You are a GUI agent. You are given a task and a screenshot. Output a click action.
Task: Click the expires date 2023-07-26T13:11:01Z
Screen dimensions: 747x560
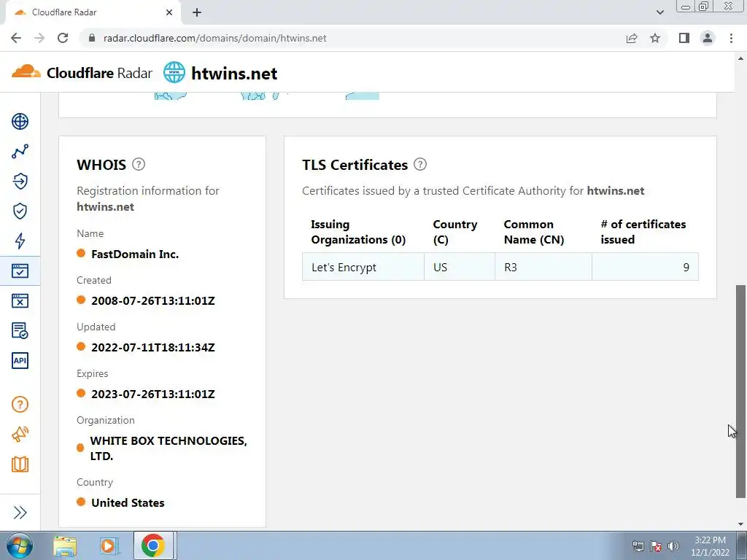point(153,394)
